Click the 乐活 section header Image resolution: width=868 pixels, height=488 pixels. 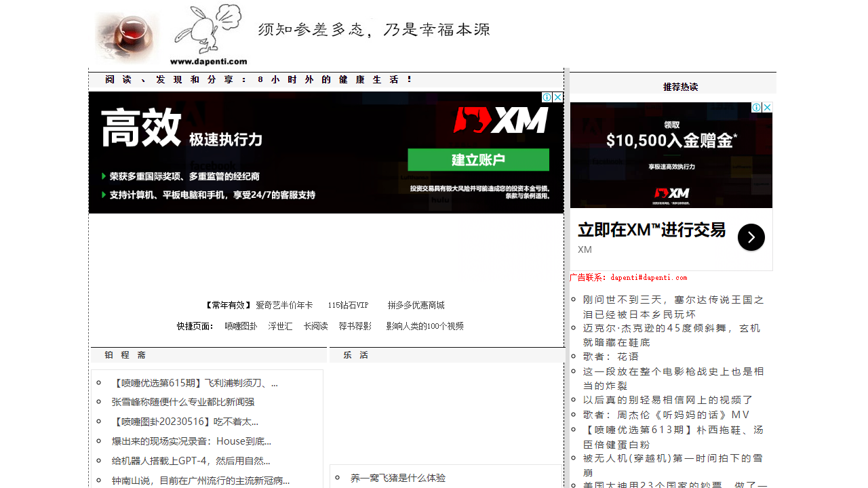point(355,354)
